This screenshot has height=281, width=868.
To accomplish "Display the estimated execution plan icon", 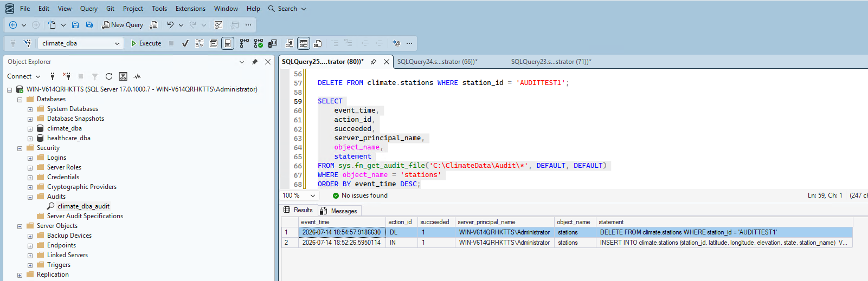I will pos(200,43).
